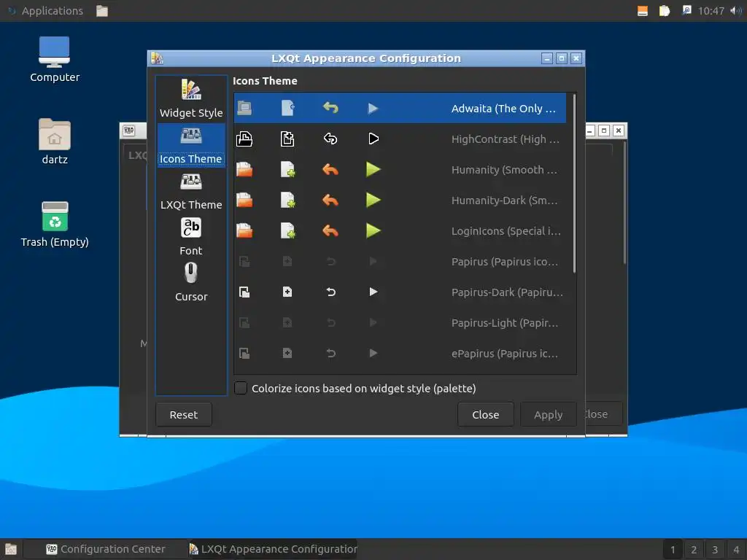Switch to workspace 3
The height and width of the screenshot is (560, 747).
pyautogui.click(x=715, y=550)
